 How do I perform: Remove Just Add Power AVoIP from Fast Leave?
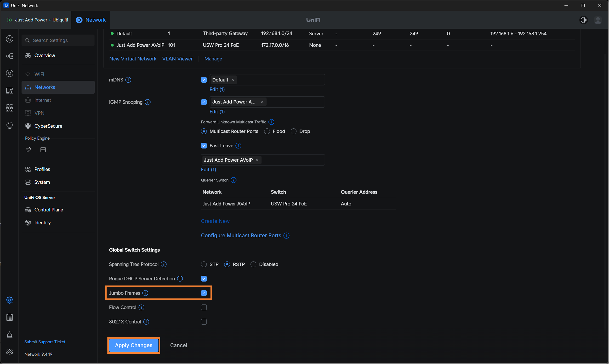click(257, 160)
